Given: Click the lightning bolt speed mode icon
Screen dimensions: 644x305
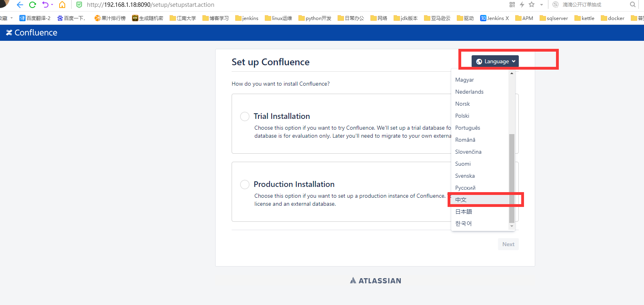Looking at the screenshot, I should [x=522, y=5].
